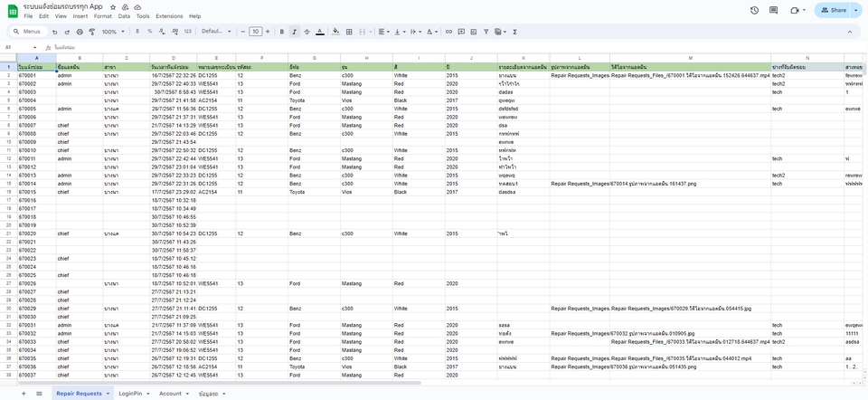Viewport: 868px width, 400px height.
Task: Open the number format 123 menu
Action: pyautogui.click(x=188, y=32)
